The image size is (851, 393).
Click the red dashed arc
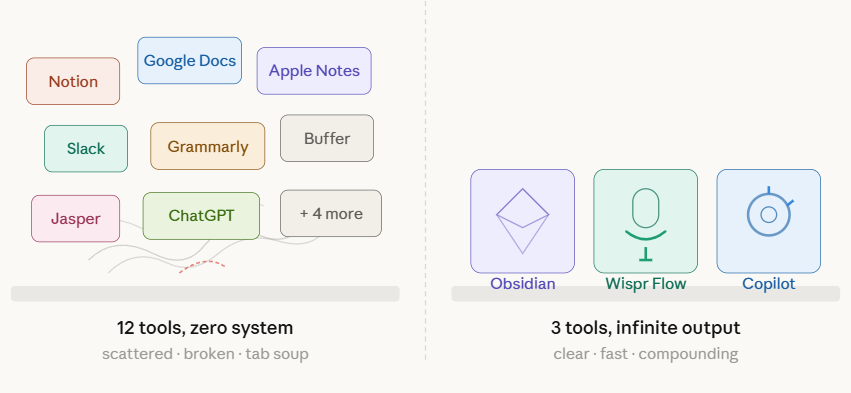[x=202, y=266]
